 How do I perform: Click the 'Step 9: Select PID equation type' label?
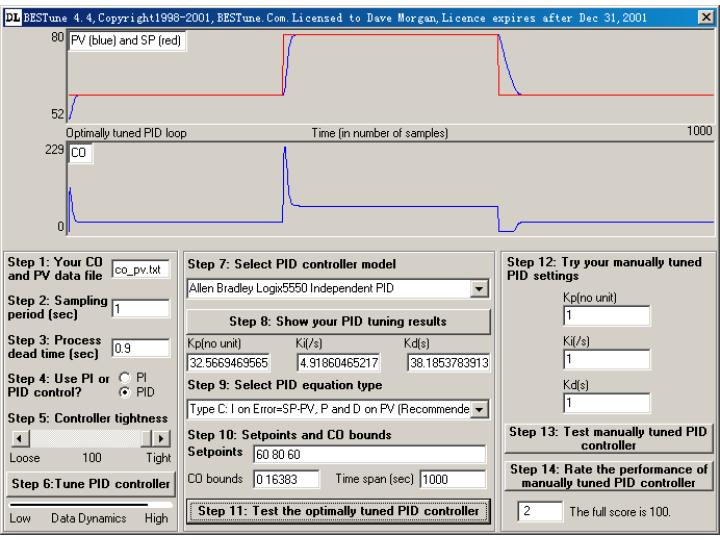click(285, 385)
